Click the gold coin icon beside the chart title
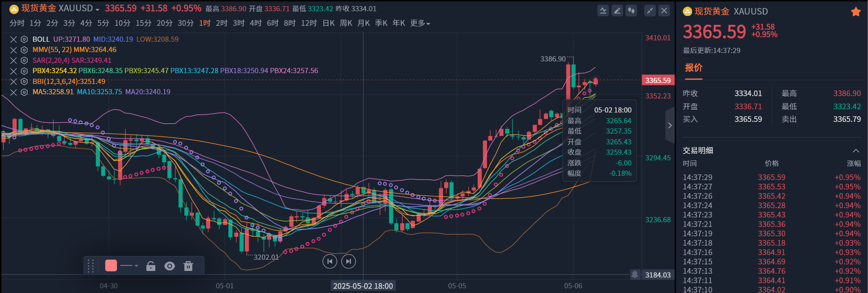Image resolution: width=868 pixels, height=293 pixels. point(14,9)
